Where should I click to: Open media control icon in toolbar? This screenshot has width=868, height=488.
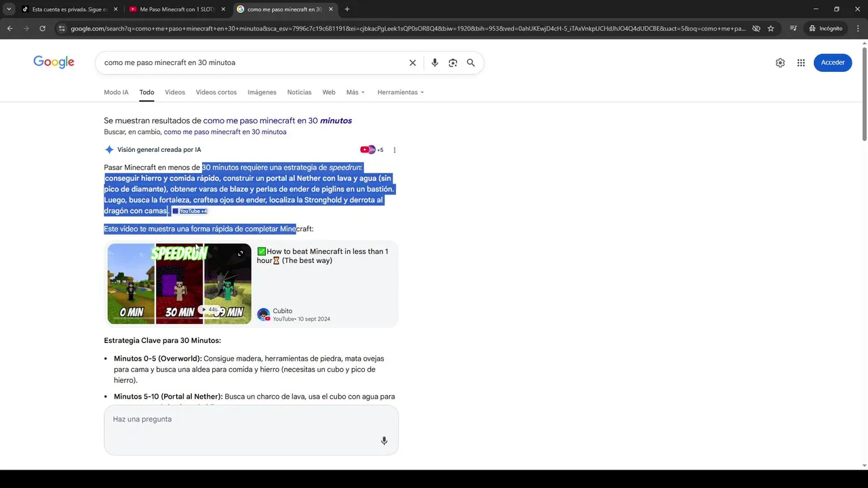pyautogui.click(x=793, y=28)
